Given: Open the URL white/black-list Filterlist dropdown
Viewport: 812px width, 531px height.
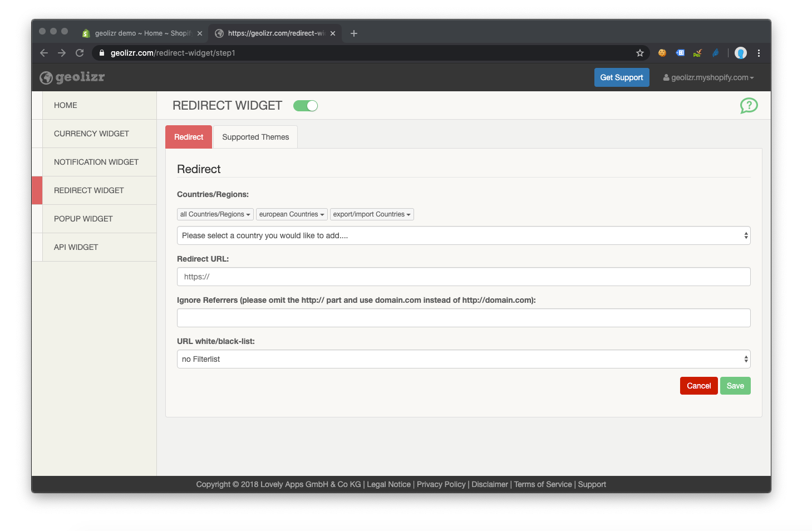Looking at the screenshot, I should (464, 359).
